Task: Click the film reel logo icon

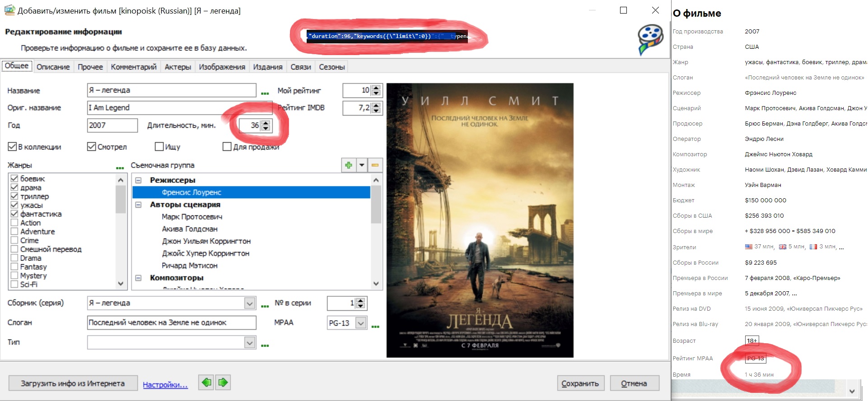Action: point(650,40)
